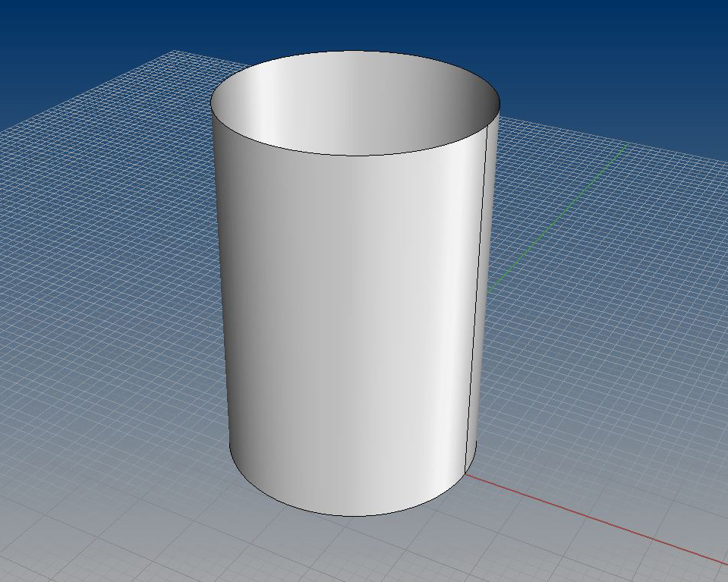Select the bottom curved edge of the cylinder
Image resolution: width=728 pixels, height=582 pixels.
351,515
